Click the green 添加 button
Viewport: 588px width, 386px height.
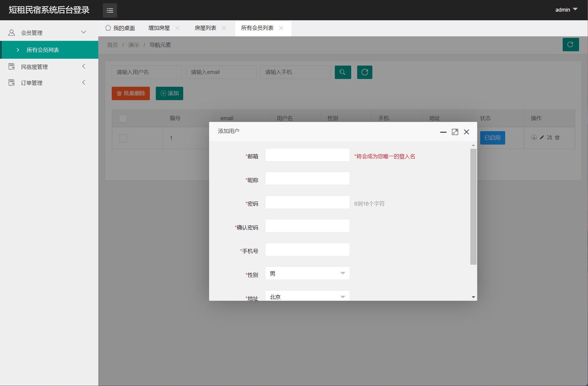click(x=169, y=93)
